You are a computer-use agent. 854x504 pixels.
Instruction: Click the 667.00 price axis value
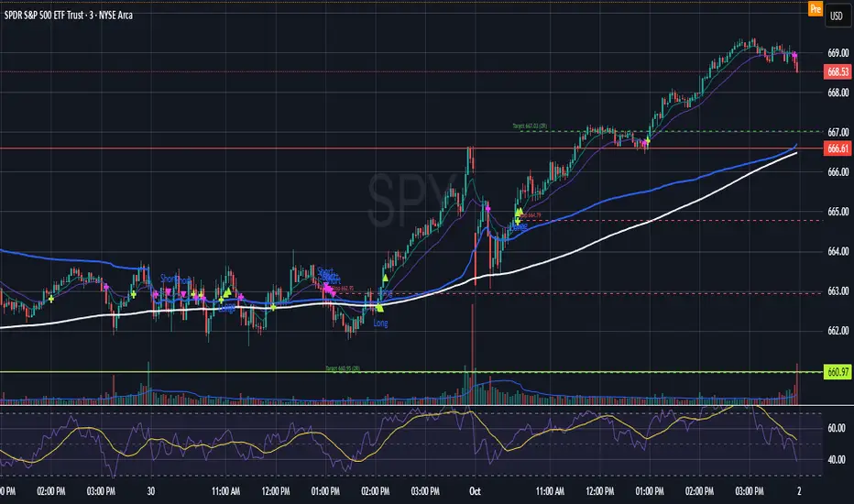838,132
